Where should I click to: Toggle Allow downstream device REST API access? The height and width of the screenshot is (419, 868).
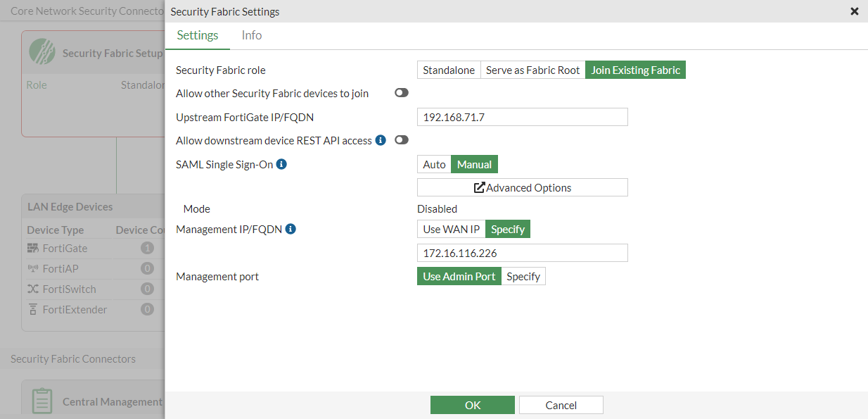[x=402, y=140]
